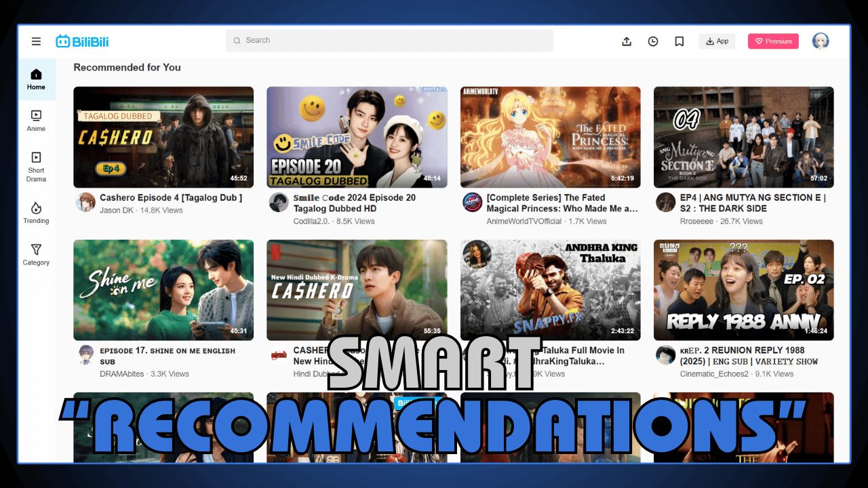868x488 pixels.
Task: Click the search input field
Action: (389, 41)
